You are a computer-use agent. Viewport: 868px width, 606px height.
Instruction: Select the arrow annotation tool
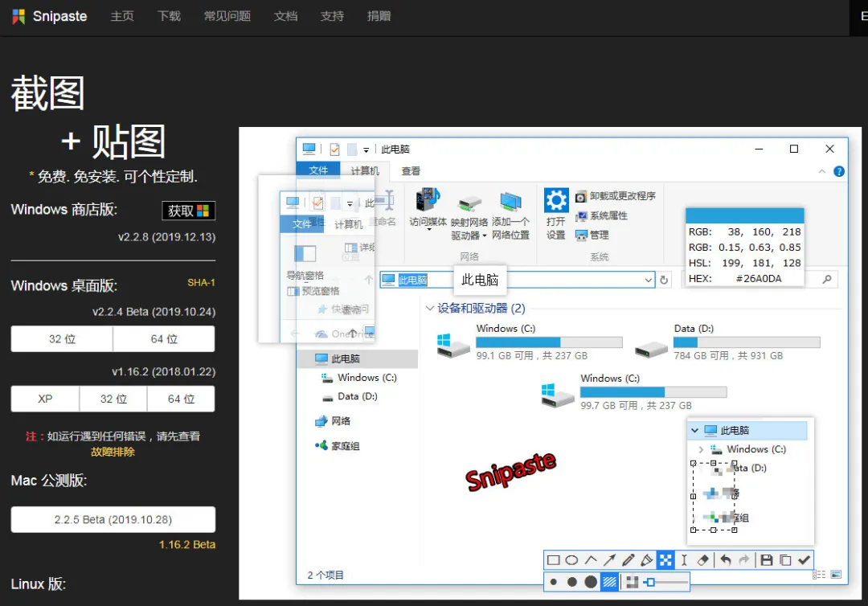(x=609, y=560)
